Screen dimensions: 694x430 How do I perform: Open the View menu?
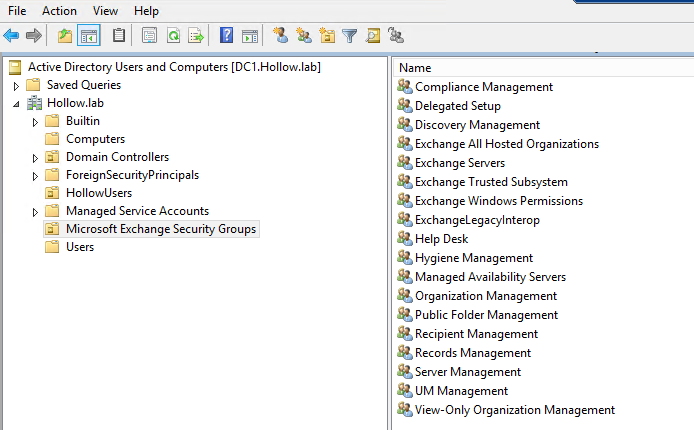coord(105,10)
